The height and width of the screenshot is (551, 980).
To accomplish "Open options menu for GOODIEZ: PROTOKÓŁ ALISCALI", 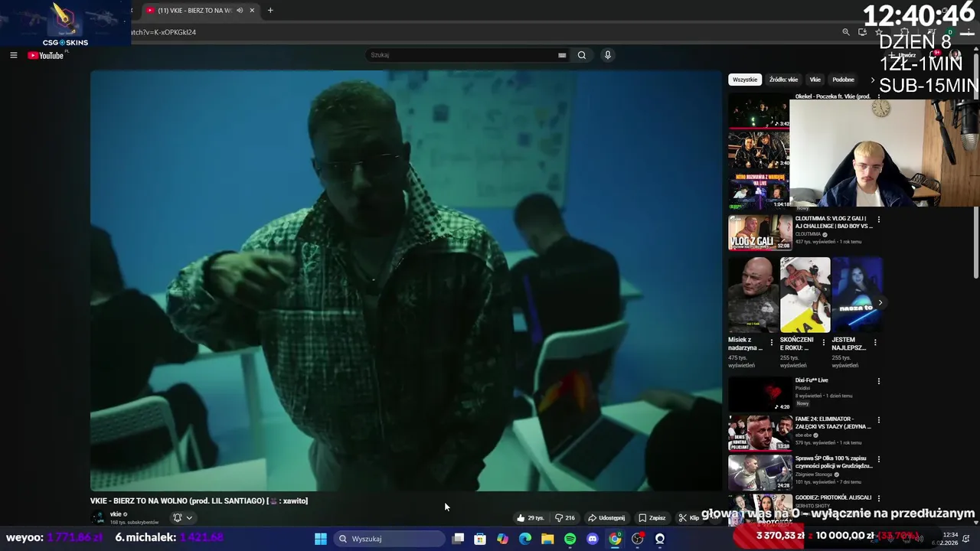I will pyautogui.click(x=879, y=498).
